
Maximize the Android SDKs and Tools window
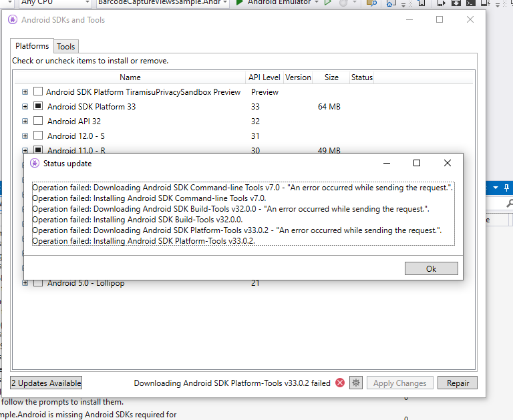point(440,19)
